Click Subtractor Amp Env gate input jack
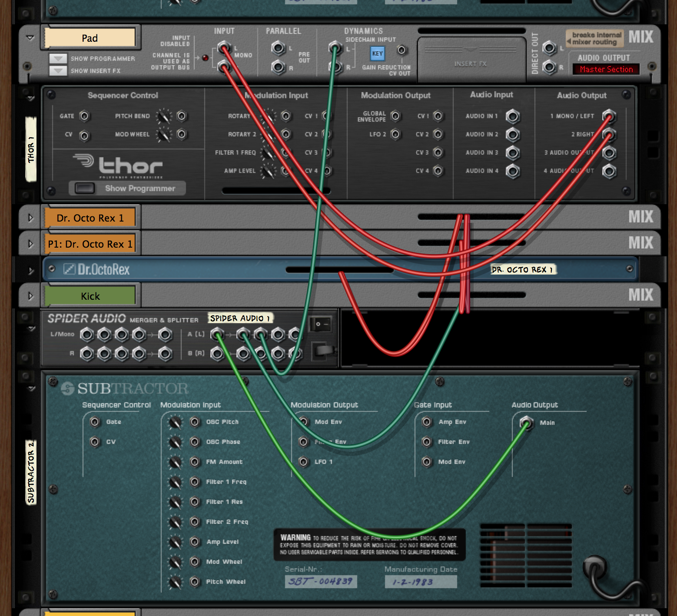The image size is (677, 616). (427, 421)
